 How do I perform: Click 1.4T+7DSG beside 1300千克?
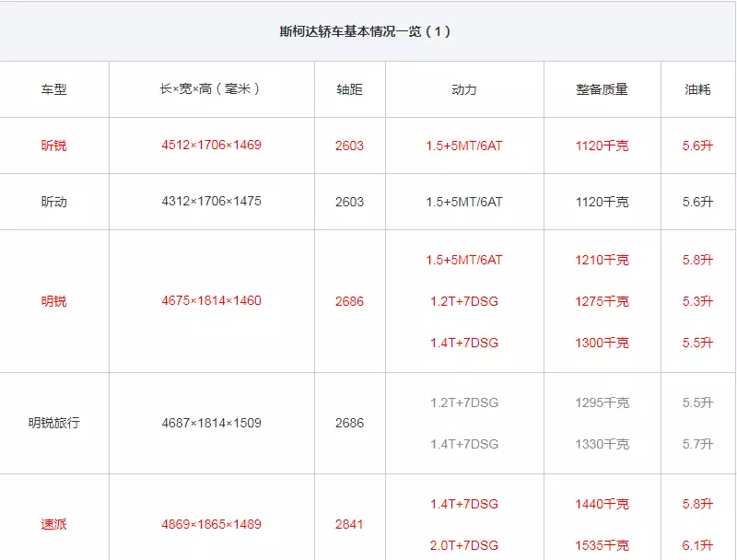coord(464,343)
